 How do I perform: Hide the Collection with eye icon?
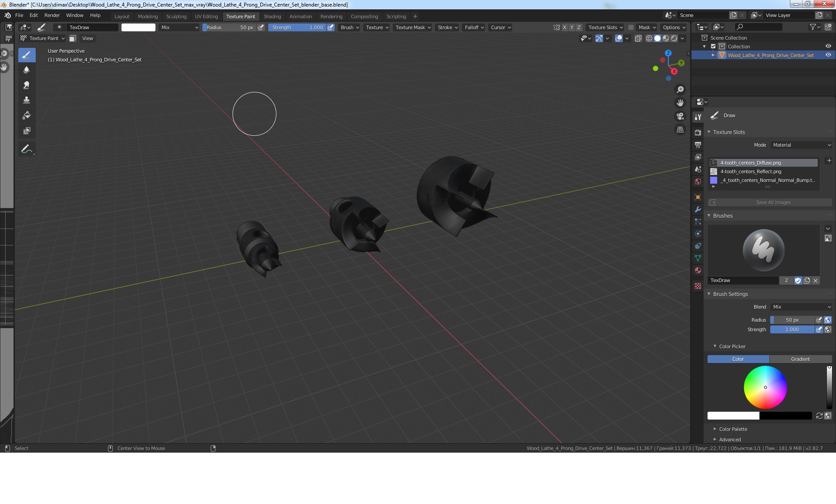828,47
